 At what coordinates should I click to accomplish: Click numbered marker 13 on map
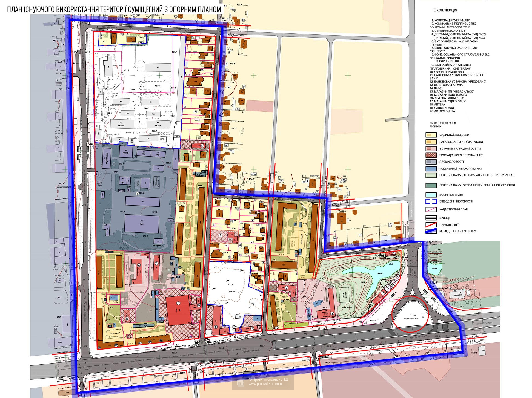(202, 146)
